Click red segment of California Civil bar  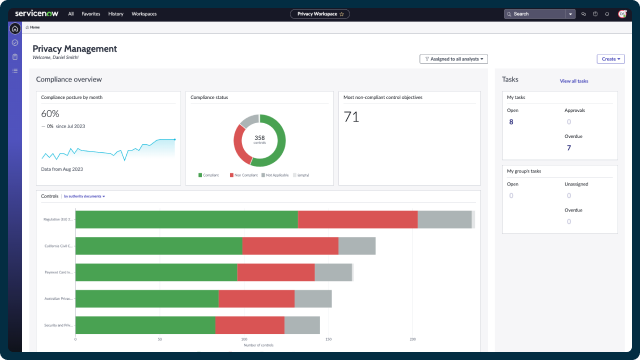(290, 246)
